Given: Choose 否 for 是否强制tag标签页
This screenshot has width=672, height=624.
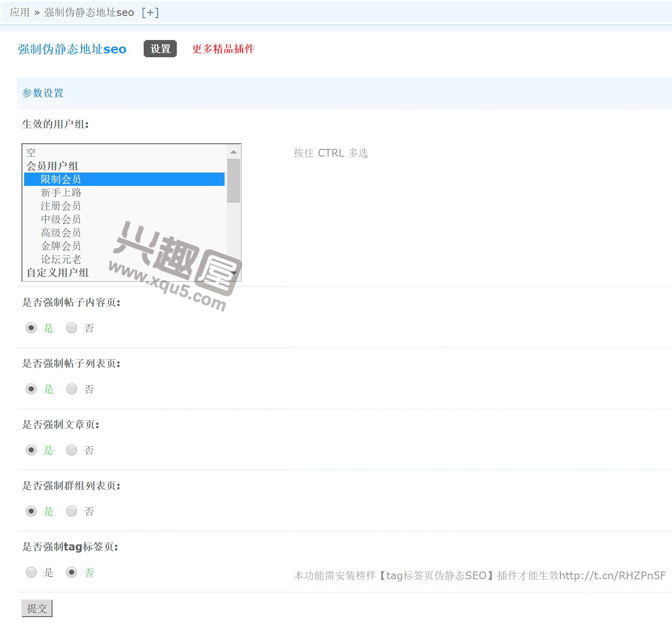Looking at the screenshot, I should (x=71, y=572).
